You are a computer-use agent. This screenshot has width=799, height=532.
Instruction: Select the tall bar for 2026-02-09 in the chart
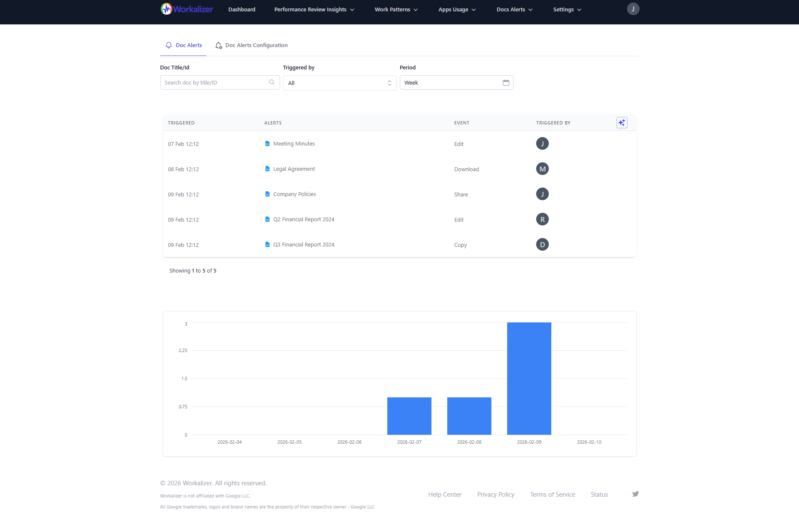coord(529,378)
